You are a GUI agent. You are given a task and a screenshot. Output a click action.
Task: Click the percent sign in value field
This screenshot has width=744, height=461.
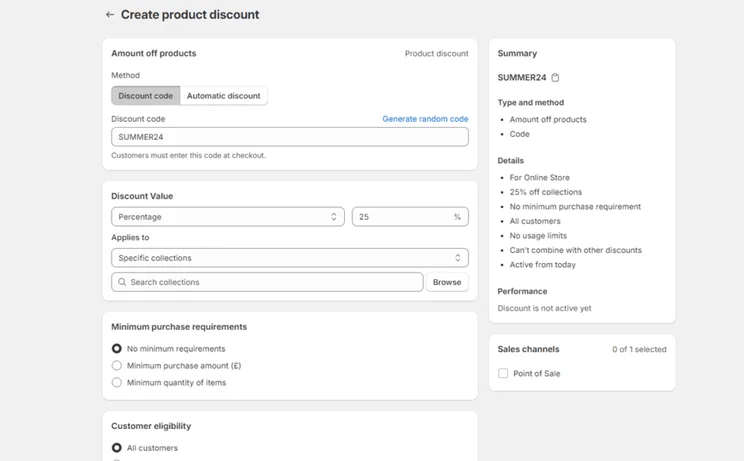tap(457, 217)
